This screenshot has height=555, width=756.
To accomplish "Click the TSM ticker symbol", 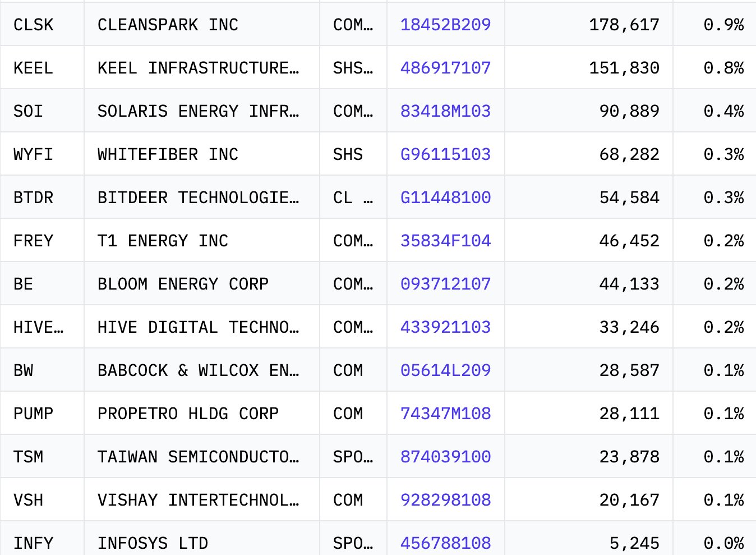I will coord(28,457).
